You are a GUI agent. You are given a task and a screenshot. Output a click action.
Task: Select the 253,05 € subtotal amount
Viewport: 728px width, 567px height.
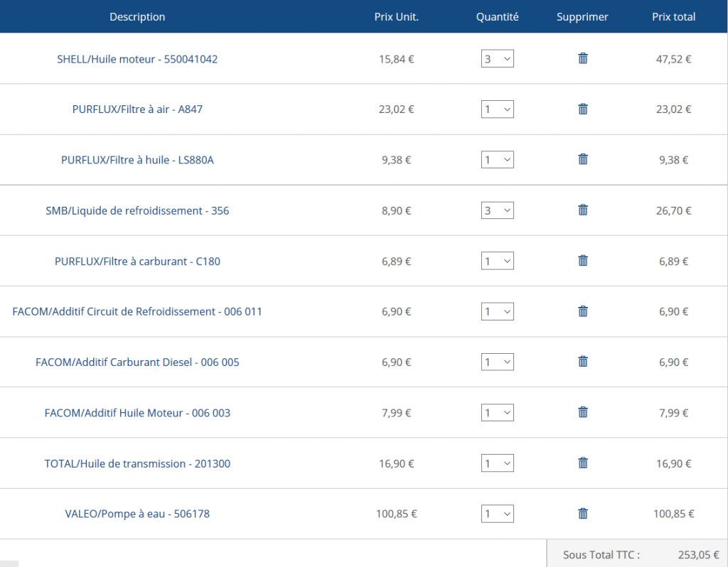coord(698,555)
